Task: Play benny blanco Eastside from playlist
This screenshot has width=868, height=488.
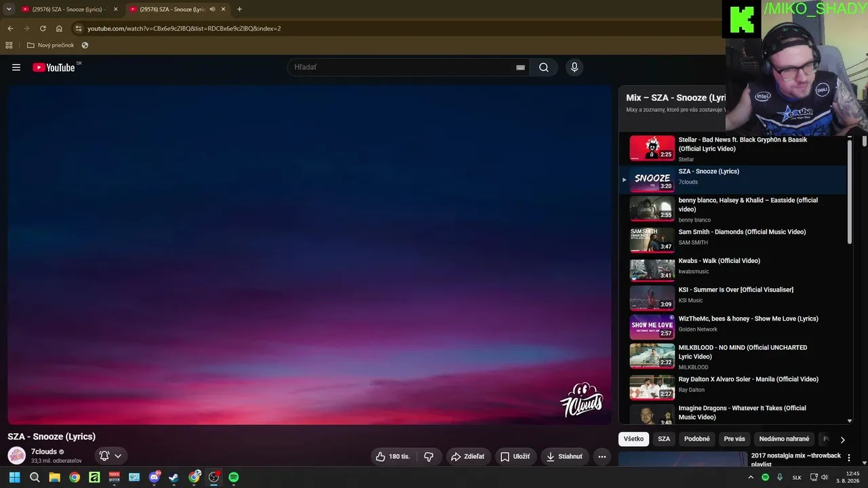Action: tap(733, 209)
